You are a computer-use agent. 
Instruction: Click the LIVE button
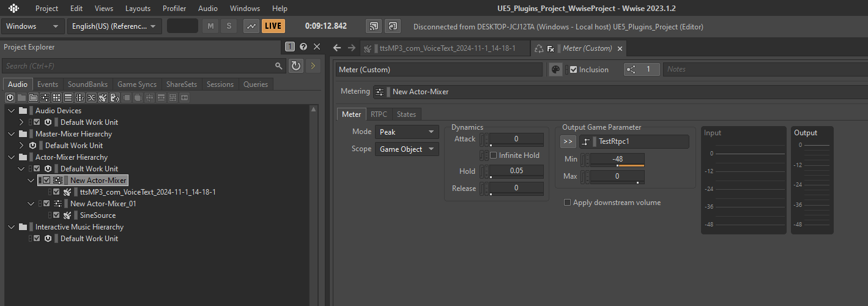click(x=273, y=26)
